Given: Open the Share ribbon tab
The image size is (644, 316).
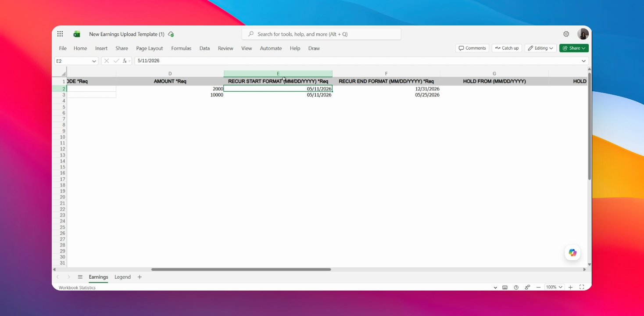Looking at the screenshot, I should 122,48.
